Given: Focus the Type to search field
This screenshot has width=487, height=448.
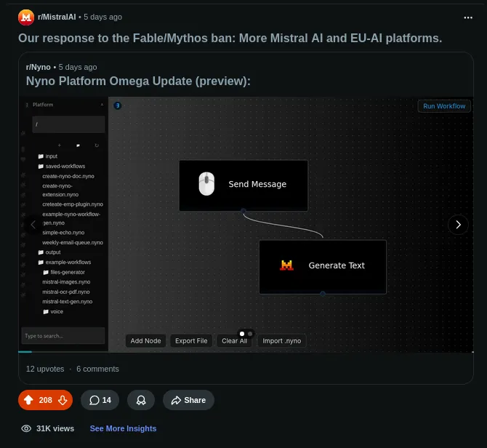Looking at the screenshot, I should (x=63, y=336).
